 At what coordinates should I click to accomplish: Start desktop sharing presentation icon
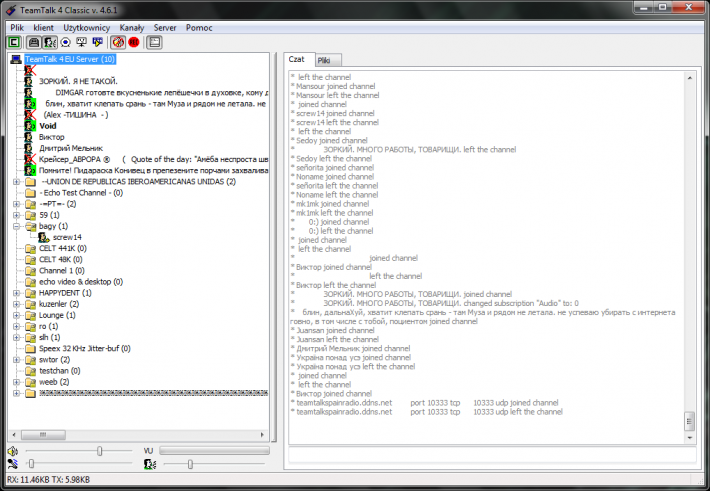(82, 42)
